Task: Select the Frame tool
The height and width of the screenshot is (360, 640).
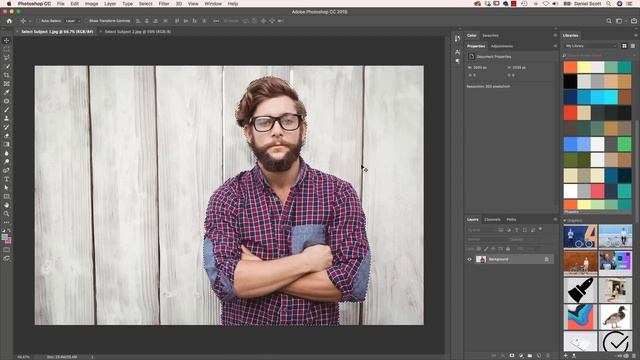Action: [x=7, y=84]
